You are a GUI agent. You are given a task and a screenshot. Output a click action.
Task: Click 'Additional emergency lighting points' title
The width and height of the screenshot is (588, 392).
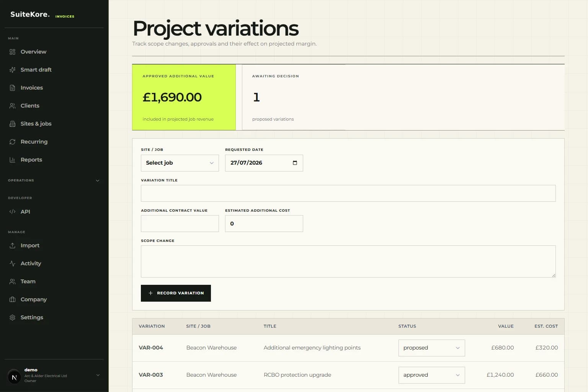tap(312, 348)
